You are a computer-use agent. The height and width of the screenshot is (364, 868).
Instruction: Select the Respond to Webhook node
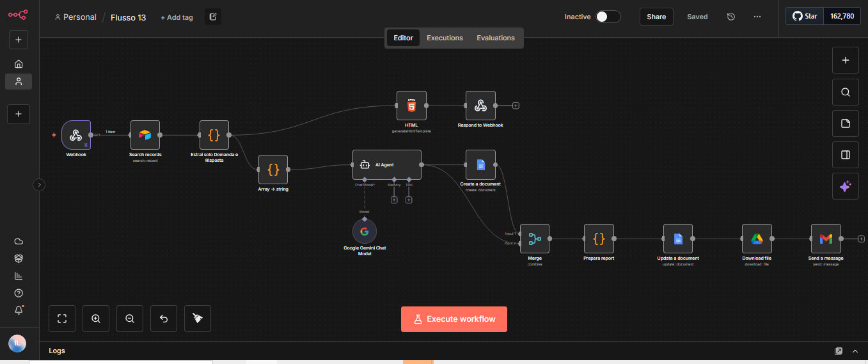coord(480,106)
